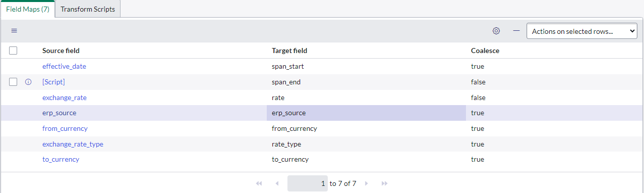The height and width of the screenshot is (193, 644).
Task: Go to the previous page of results
Action: coord(276,183)
